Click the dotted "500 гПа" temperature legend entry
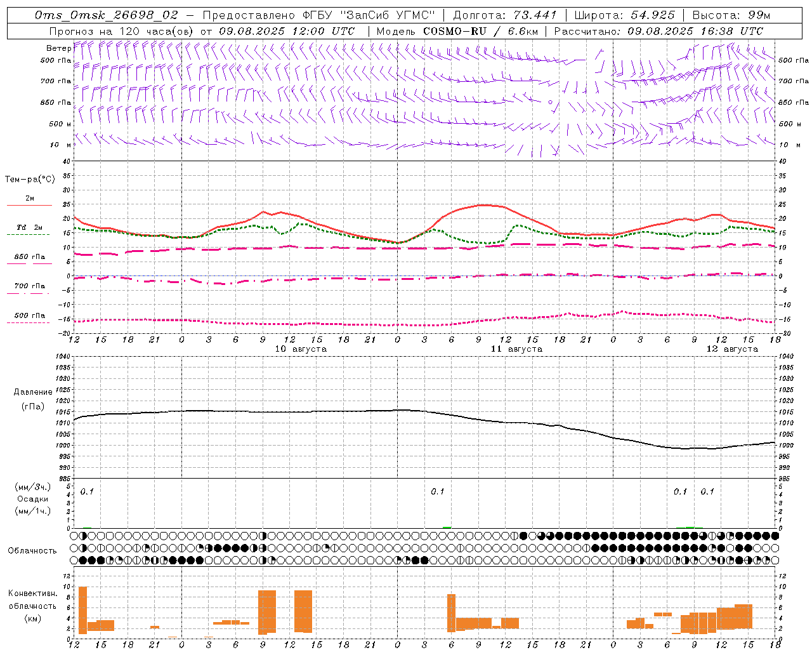This screenshot has width=812, height=650. click(x=29, y=315)
